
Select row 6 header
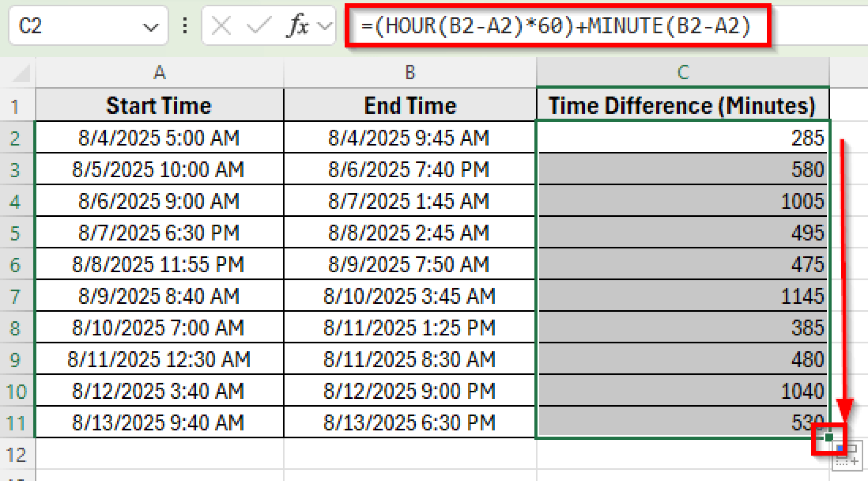coord(16,265)
